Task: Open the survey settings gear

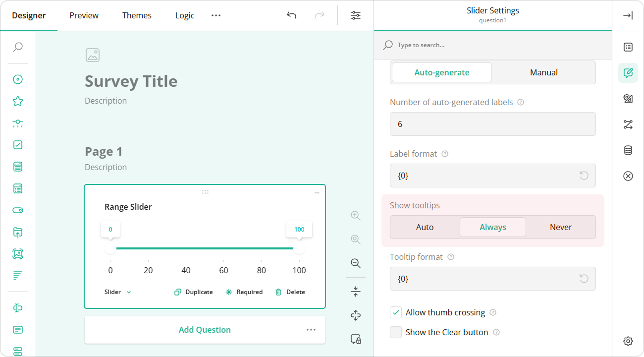Action: [628, 341]
